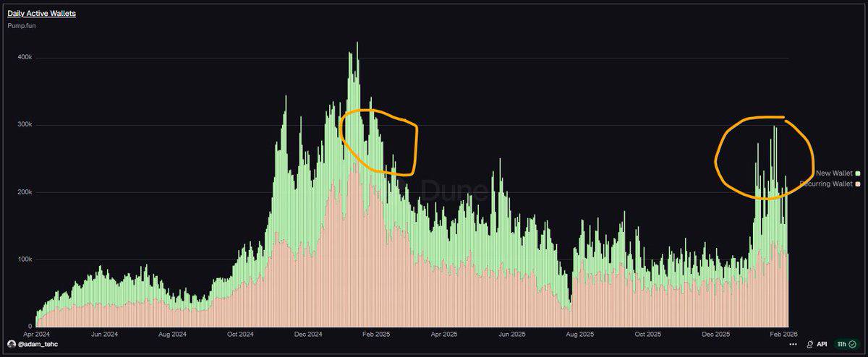Viewport: 868px width, 357px height.
Task: Click the API icon beside the API label
Action: coord(812,344)
